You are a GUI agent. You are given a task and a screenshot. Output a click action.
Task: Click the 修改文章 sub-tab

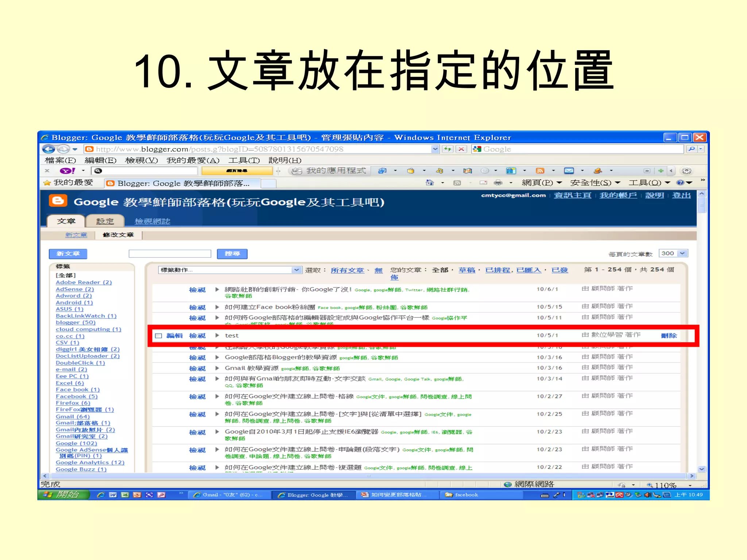[118, 235]
